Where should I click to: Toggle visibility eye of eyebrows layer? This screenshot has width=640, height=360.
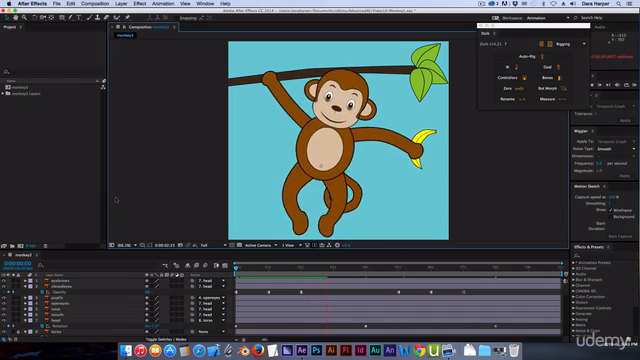point(4,281)
